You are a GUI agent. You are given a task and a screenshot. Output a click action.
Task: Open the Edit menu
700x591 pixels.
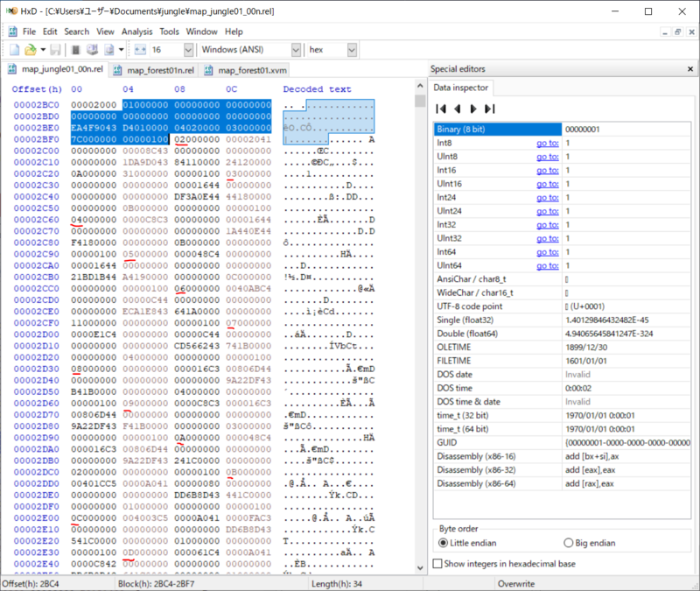tap(50, 32)
